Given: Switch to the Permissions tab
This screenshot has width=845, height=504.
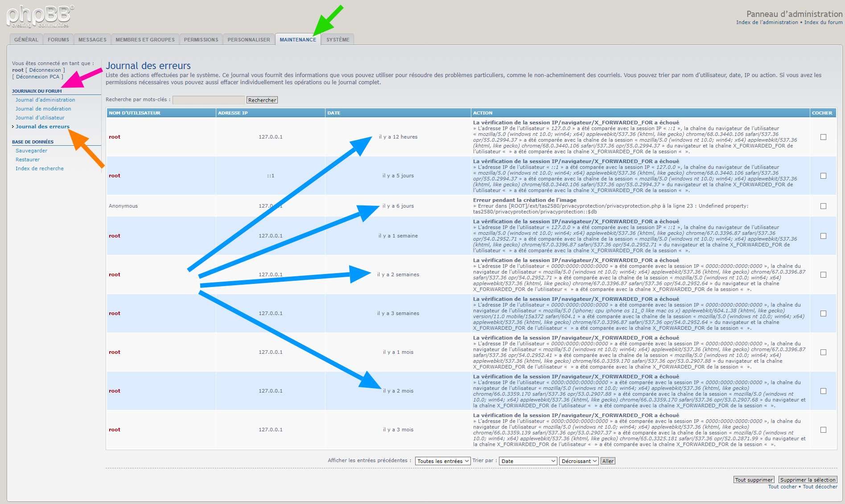Looking at the screenshot, I should point(201,40).
